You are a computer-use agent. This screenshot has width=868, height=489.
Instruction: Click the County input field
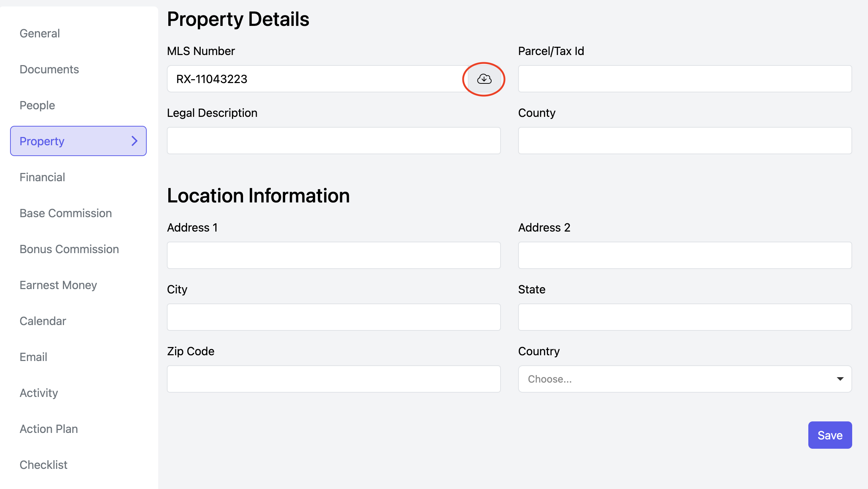coord(685,141)
